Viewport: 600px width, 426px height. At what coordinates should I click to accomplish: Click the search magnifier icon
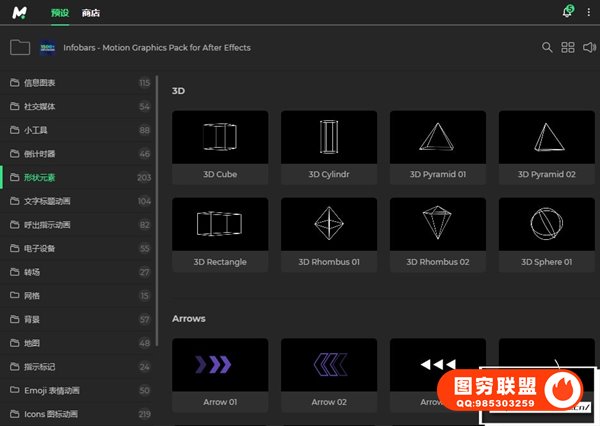(x=547, y=47)
